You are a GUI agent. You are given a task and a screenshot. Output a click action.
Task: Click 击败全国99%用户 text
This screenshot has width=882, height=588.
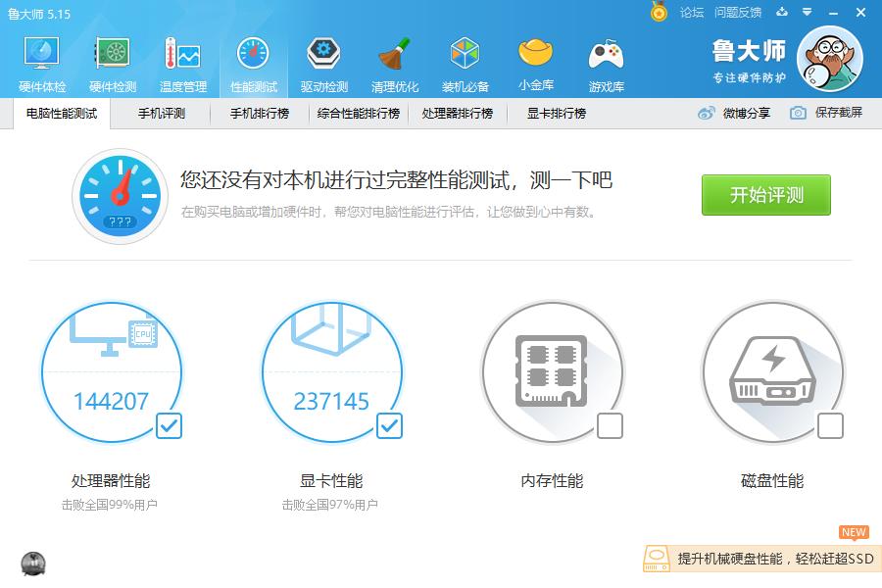[109, 505]
